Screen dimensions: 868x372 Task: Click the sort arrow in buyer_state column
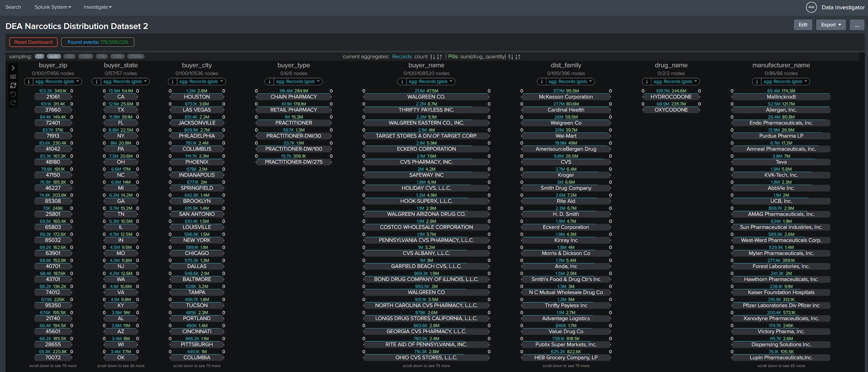pos(97,81)
